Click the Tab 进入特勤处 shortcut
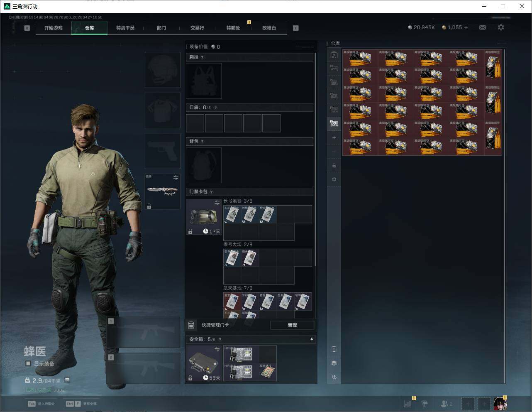This screenshot has width=532, height=412. (x=41, y=404)
